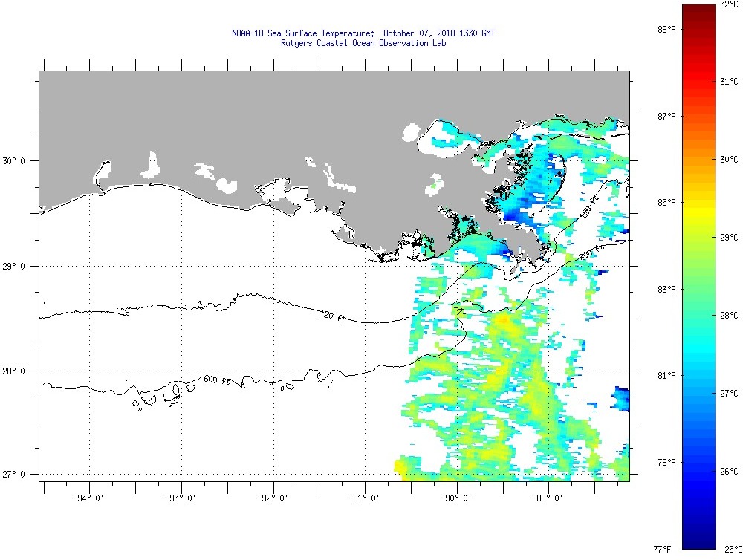Click the -94° 0' longitude axis label
This screenshot has width=743, height=560.
click(87, 498)
